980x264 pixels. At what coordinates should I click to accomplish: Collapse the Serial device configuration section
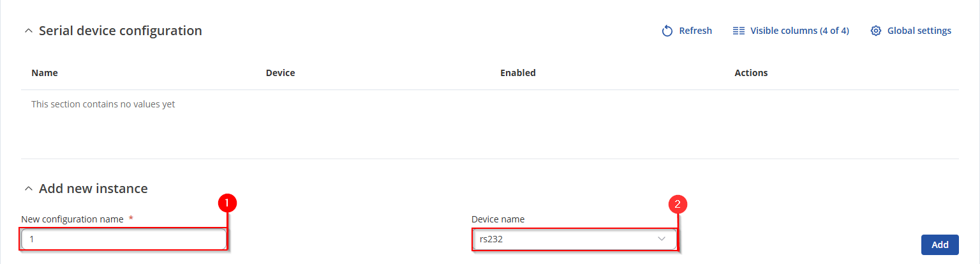coord(27,31)
